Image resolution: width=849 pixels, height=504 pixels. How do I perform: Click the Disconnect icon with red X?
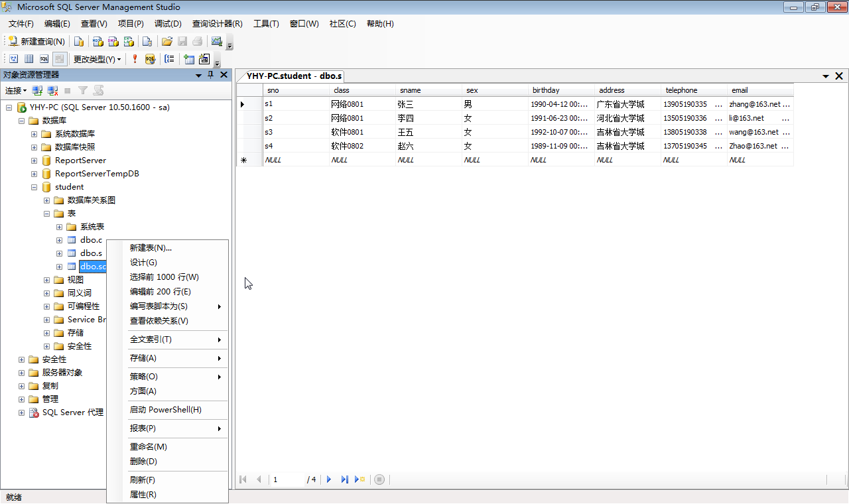53,90
